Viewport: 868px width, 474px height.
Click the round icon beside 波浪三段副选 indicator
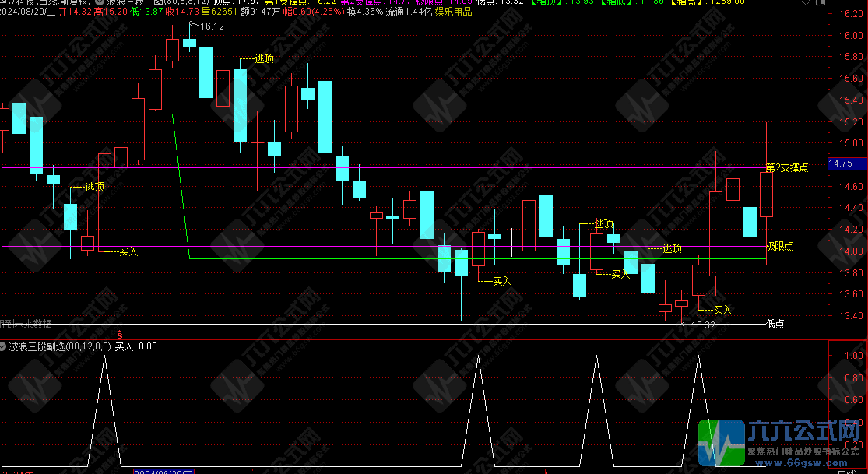click(4, 346)
